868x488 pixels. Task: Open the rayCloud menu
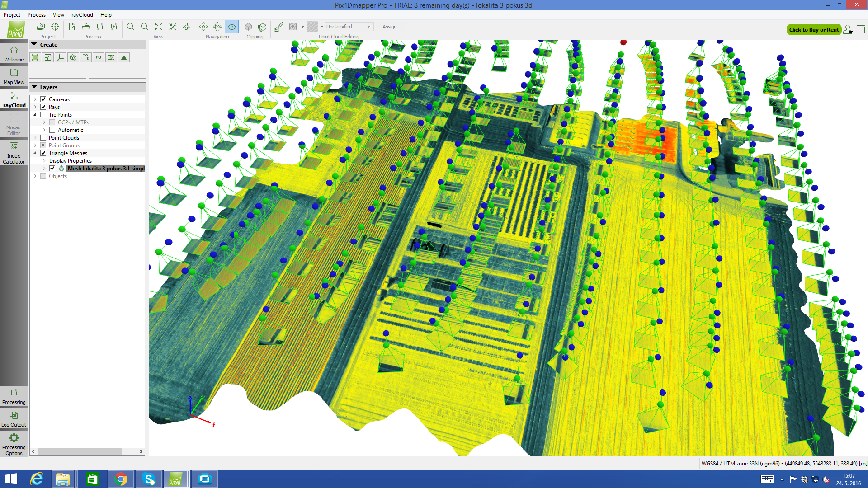(82, 15)
